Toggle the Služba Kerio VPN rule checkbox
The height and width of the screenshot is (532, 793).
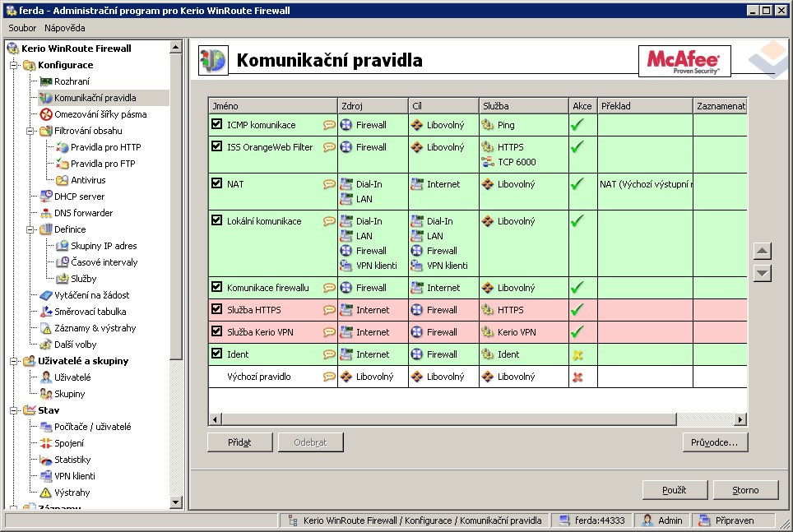coord(217,331)
